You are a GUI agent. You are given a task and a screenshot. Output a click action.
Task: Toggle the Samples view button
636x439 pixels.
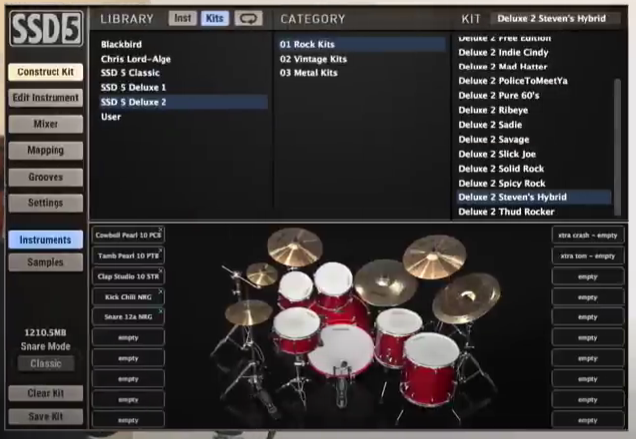pyautogui.click(x=45, y=262)
